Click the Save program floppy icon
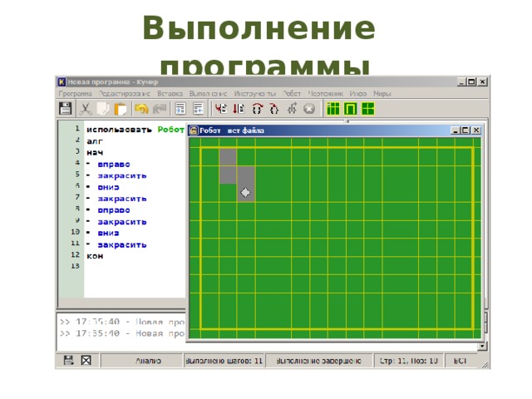 (65, 109)
